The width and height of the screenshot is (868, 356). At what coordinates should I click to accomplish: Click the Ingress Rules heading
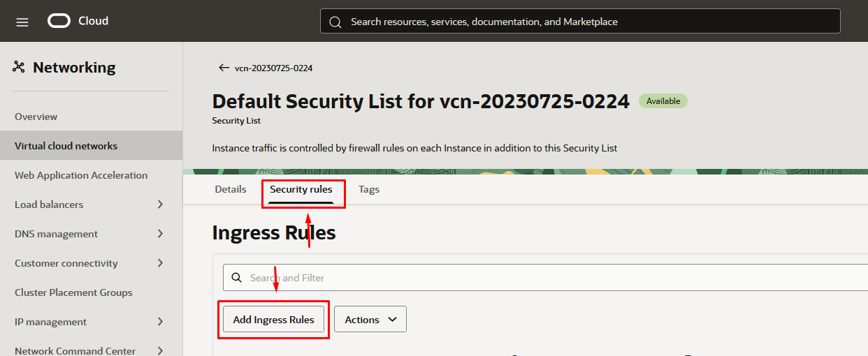pos(274,232)
